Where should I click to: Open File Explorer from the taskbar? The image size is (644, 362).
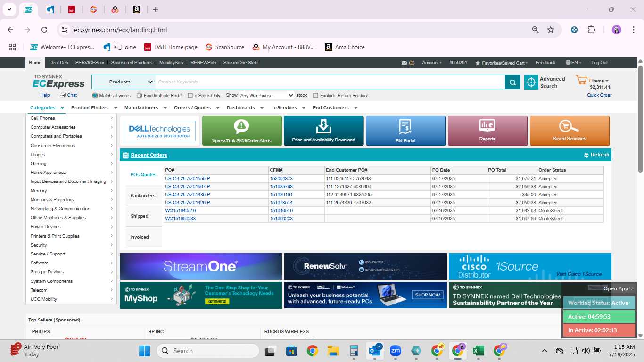[333, 351]
